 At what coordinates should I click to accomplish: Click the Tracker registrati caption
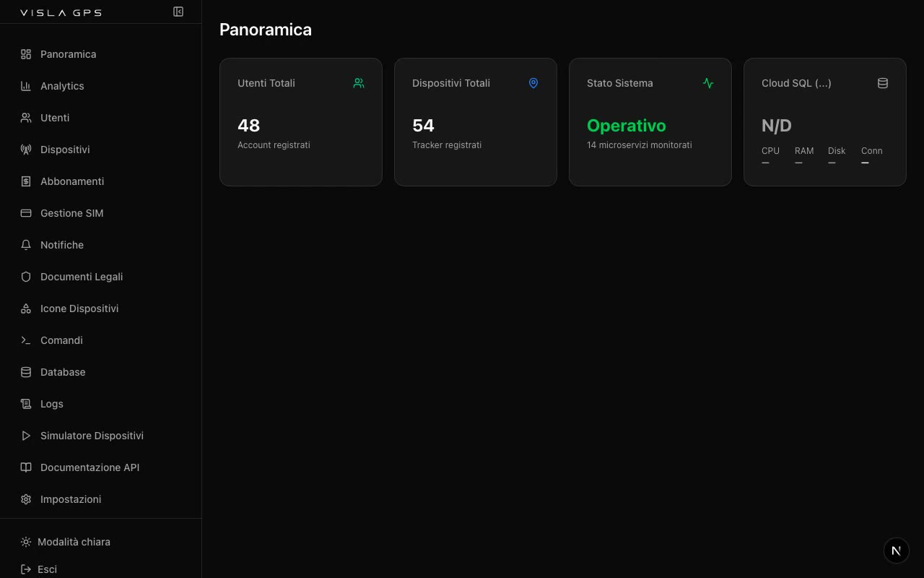pyautogui.click(x=447, y=145)
